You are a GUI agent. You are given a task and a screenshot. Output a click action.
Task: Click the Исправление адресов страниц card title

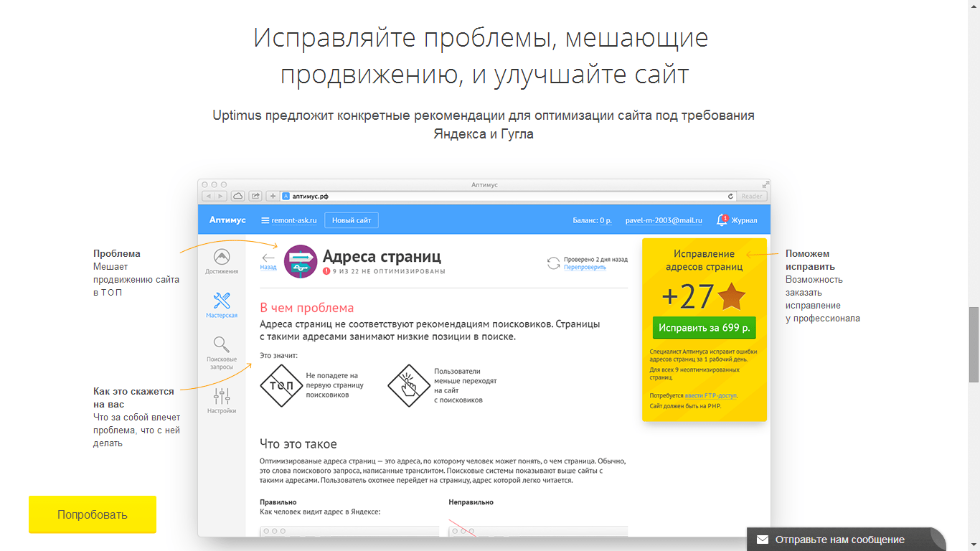pyautogui.click(x=705, y=260)
